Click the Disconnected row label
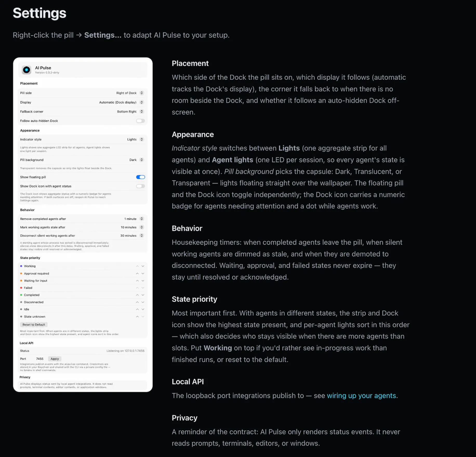Image resolution: width=476 pixels, height=457 pixels. pyautogui.click(x=34, y=302)
